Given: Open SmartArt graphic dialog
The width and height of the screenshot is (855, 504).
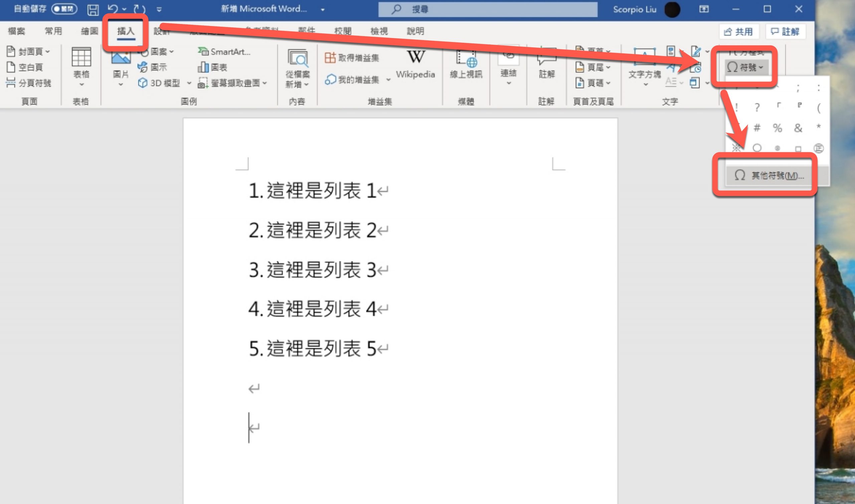Looking at the screenshot, I should (224, 52).
